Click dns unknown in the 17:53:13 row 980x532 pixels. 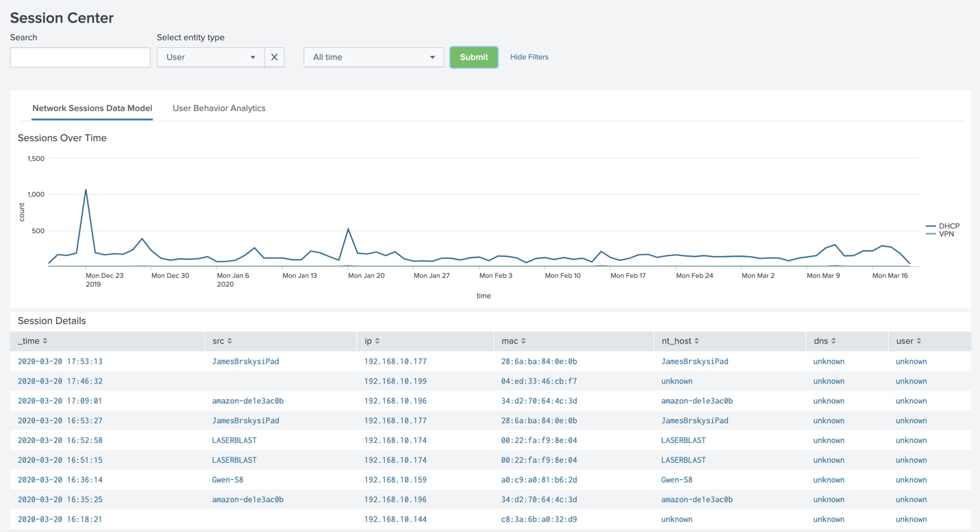pyautogui.click(x=829, y=362)
